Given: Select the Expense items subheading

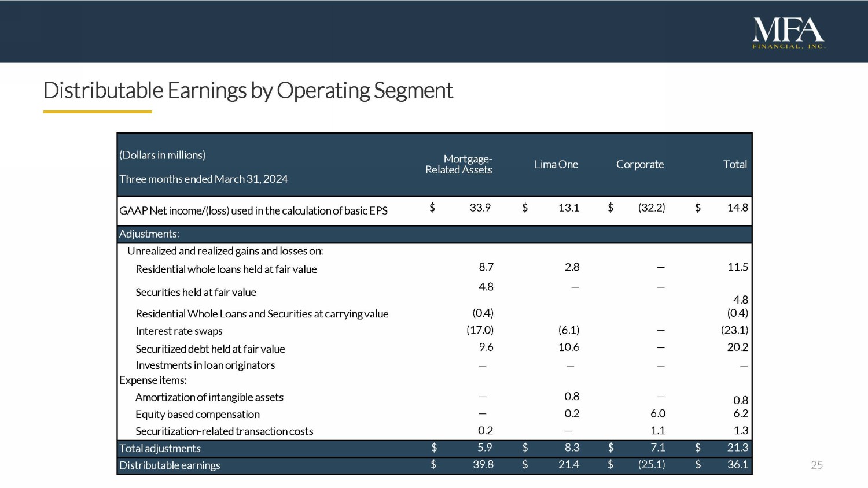Looking at the screenshot, I should click(x=153, y=380).
